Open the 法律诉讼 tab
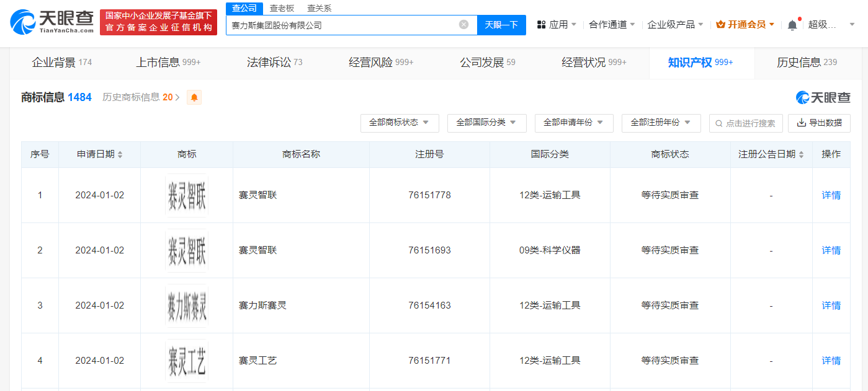 tap(274, 63)
